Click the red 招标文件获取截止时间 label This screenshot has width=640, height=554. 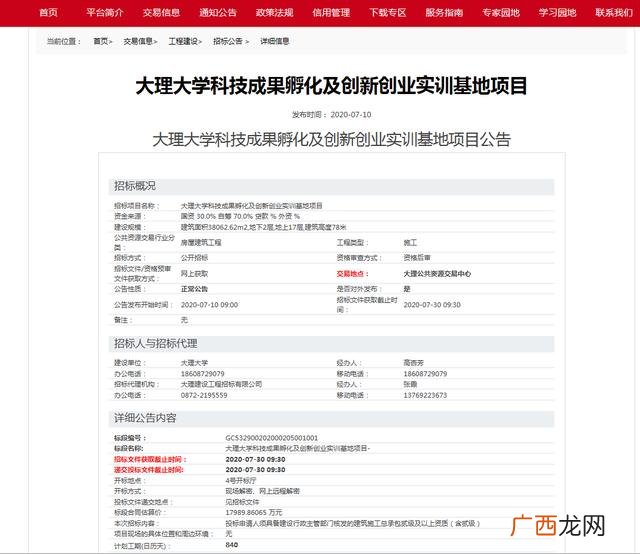click(150, 459)
